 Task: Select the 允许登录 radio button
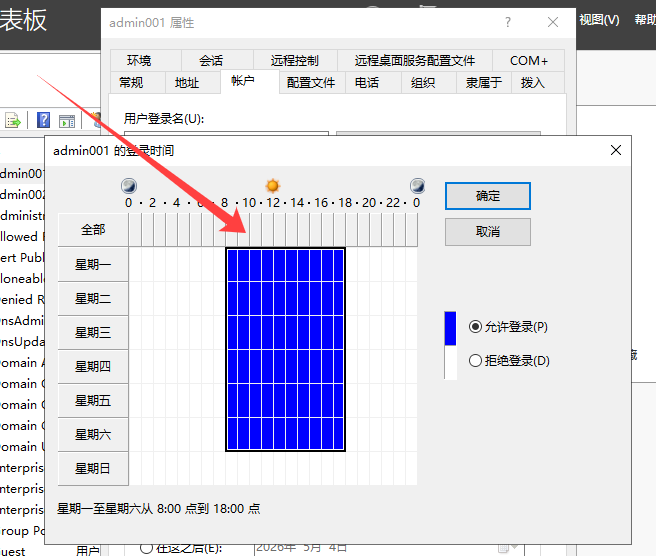click(475, 327)
